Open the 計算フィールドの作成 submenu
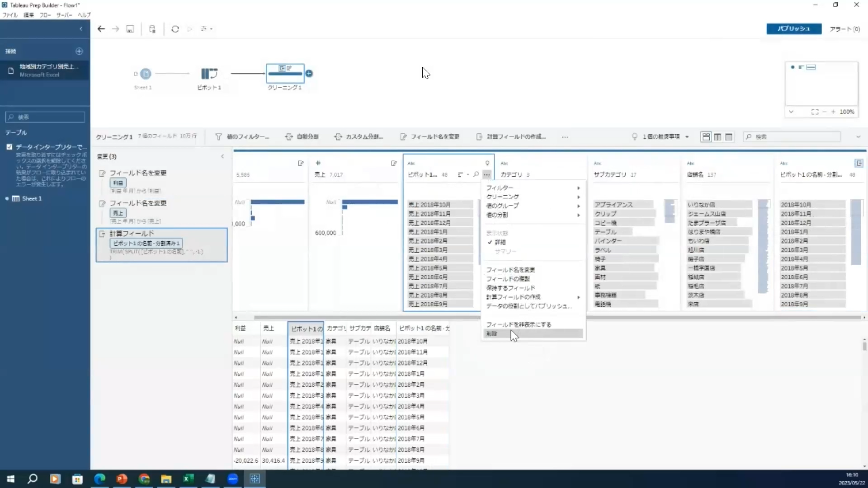The image size is (868, 488). click(x=533, y=297)
